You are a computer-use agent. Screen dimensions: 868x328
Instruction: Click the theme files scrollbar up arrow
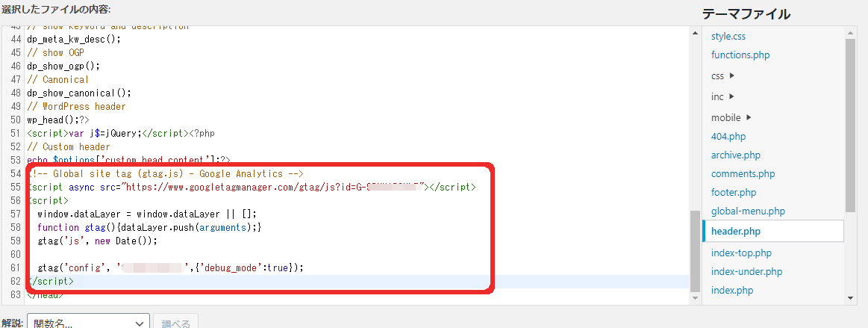point(851,33)
